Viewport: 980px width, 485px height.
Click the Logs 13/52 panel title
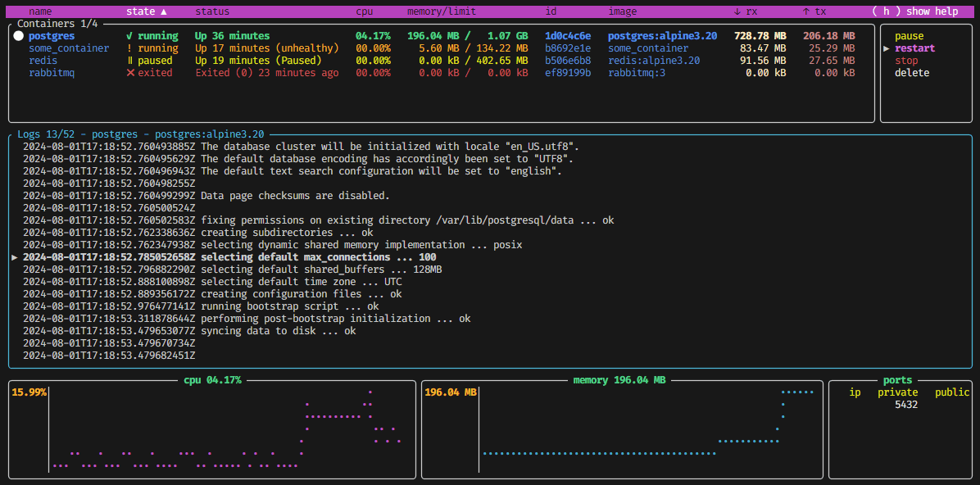pyautogui.click(x=141, y=134)
